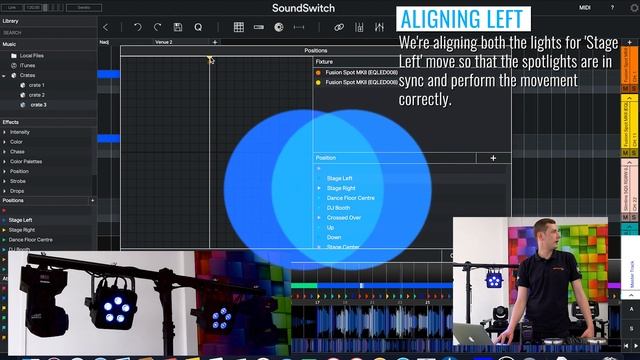Viewport: 640px width, 360px height.
Task: Select crate 3
Action: pos(38,105)
